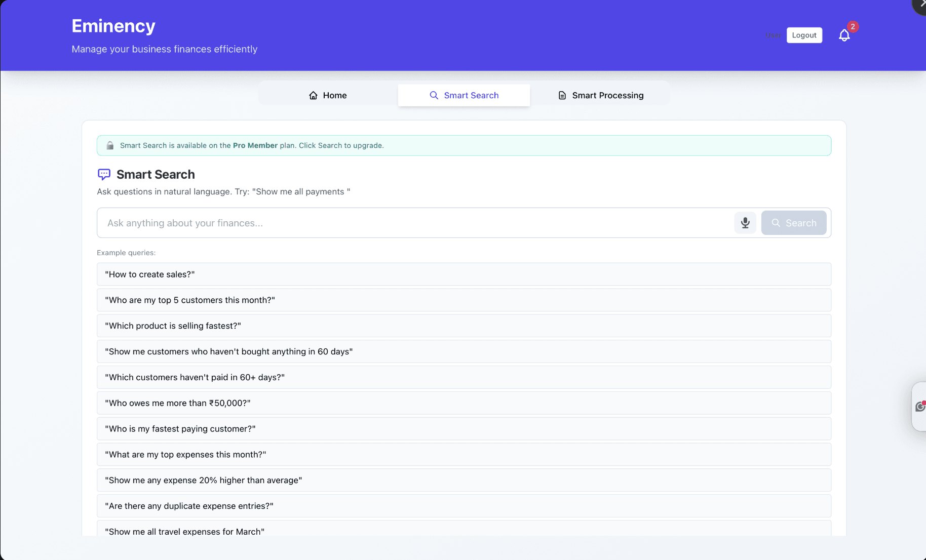Screen dimensions: 926x560
Task: Select "Show me any expense 20% higher than average"
Action: click(464, 481)
